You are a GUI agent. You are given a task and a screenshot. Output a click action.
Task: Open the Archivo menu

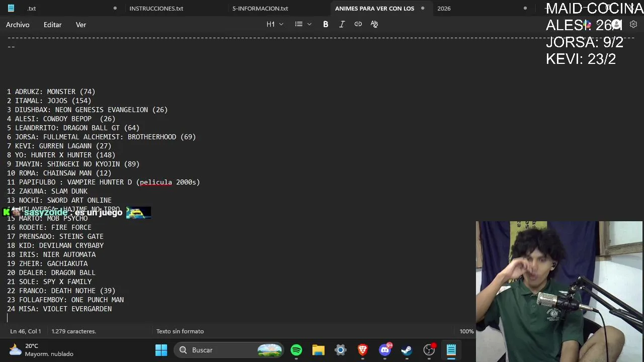pyautogui.click(x=18, y=25)
